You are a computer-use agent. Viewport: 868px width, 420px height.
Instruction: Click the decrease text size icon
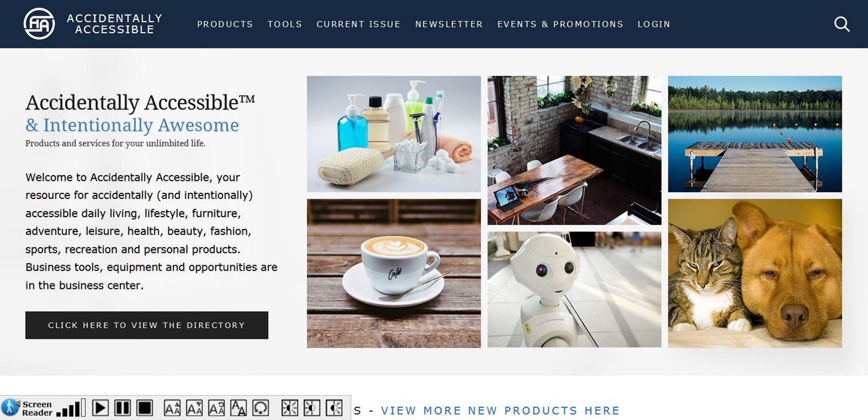(x=194, y=408)
